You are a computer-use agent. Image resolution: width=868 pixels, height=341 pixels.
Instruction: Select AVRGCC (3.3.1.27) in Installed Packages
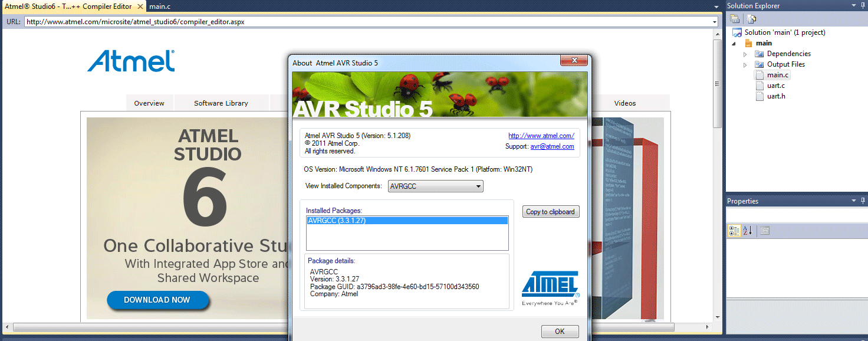pyautogui.click(x=407, y=221)
